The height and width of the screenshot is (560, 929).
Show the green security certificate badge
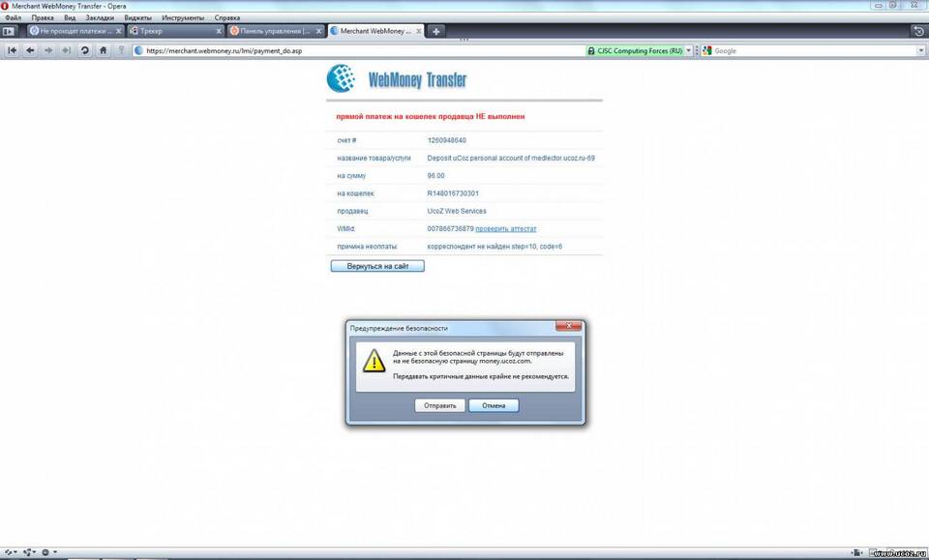point(635,51)
